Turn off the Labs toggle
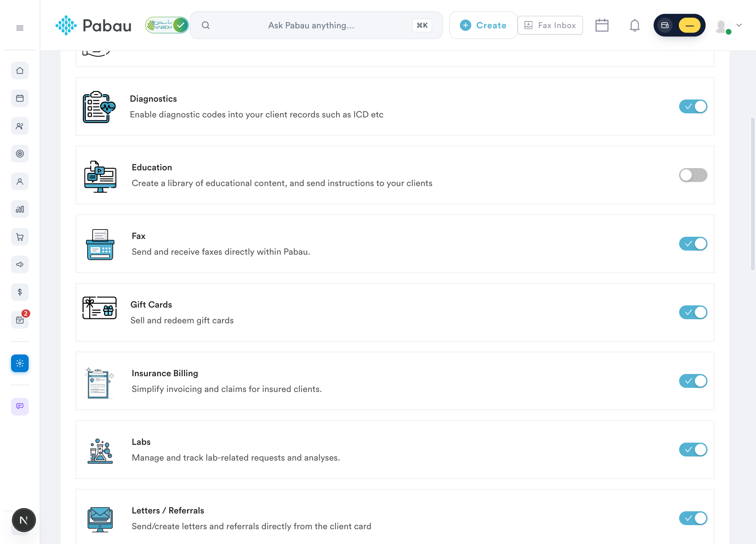Image resolution: width=756 pixels, height=544 pixels. click(693, 450)
